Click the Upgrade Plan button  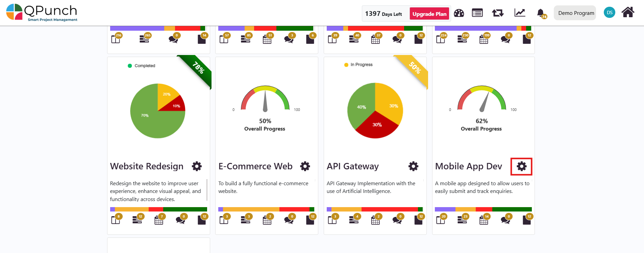pyautogui.click(x=429, y=14)
